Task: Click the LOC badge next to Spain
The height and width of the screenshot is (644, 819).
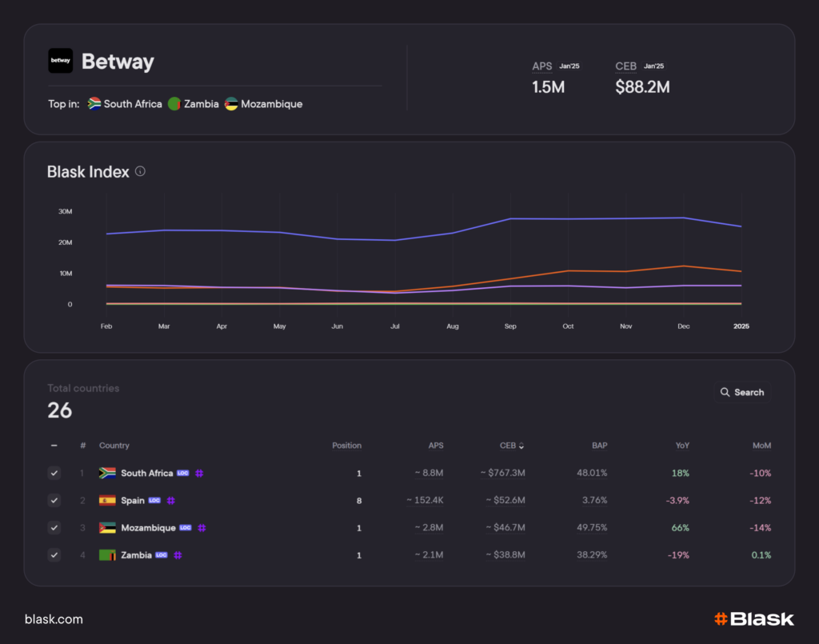Action: (154, 501)
